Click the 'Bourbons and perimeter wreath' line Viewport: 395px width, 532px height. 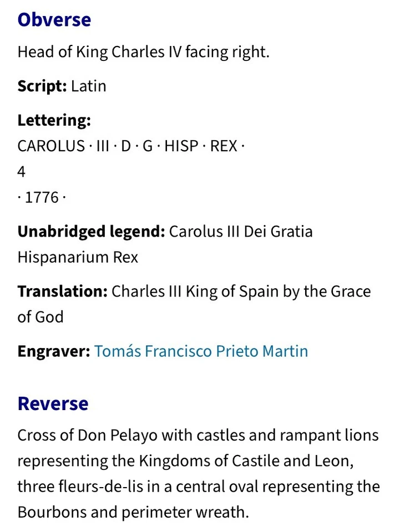click(x=133, y=512)
